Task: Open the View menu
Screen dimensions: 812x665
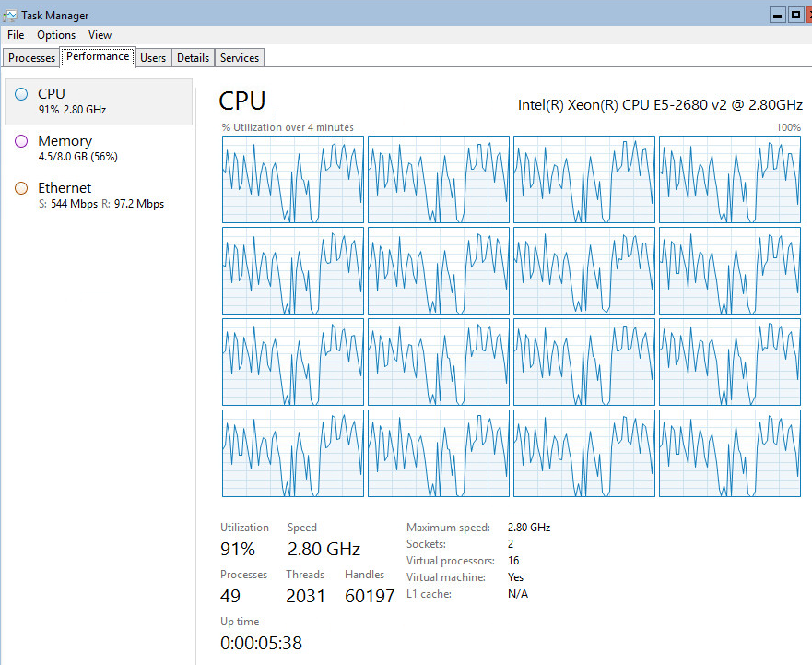Action: point(100,35)
